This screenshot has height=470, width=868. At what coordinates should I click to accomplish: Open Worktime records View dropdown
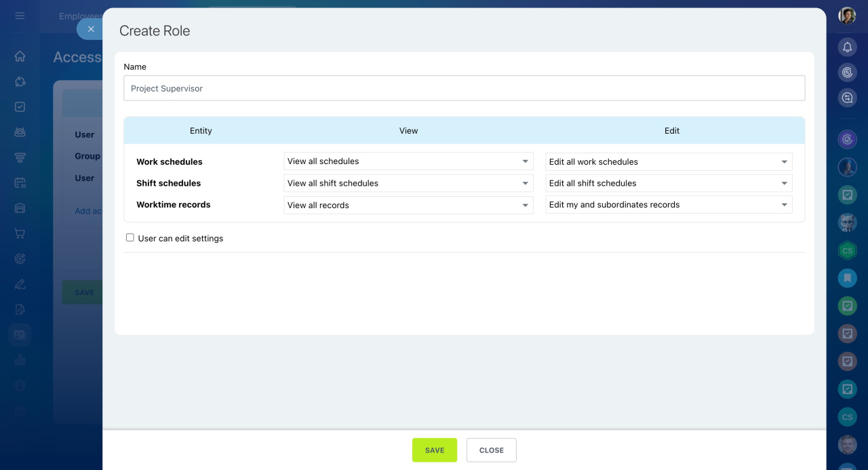[x=408, y=205]
